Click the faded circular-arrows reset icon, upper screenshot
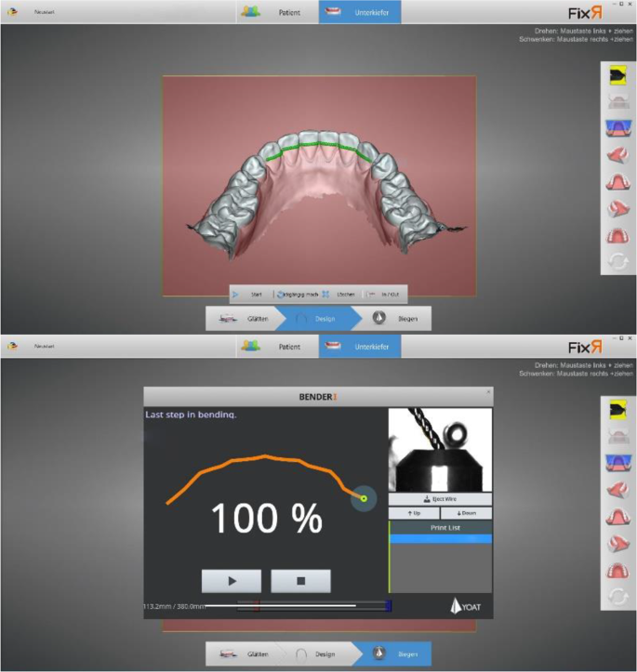 617,261
